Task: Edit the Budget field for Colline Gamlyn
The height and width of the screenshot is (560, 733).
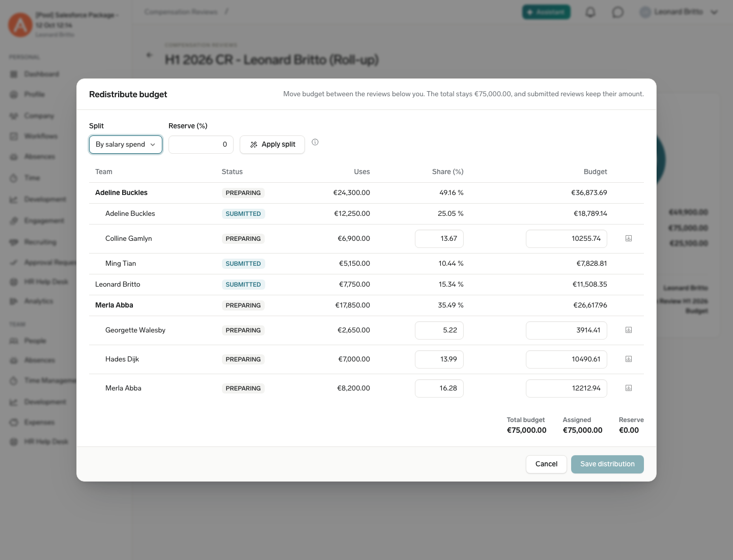Action: coord(567,239)
